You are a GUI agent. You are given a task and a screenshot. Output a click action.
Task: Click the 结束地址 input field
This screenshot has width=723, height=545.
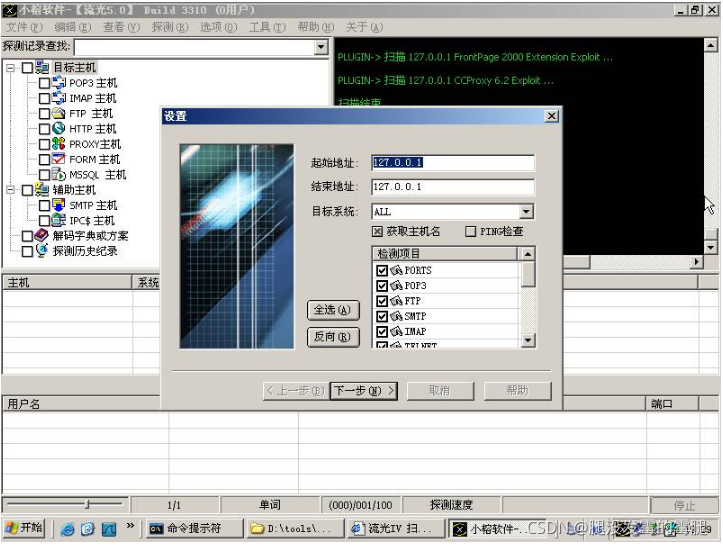(x=452, y=187)
